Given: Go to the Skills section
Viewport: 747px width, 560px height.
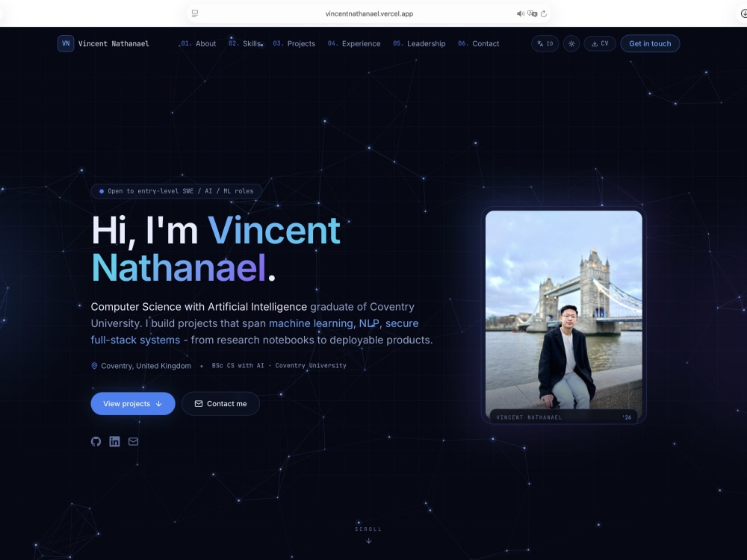Looking at the screenshot, I should [x=245, y=43].
